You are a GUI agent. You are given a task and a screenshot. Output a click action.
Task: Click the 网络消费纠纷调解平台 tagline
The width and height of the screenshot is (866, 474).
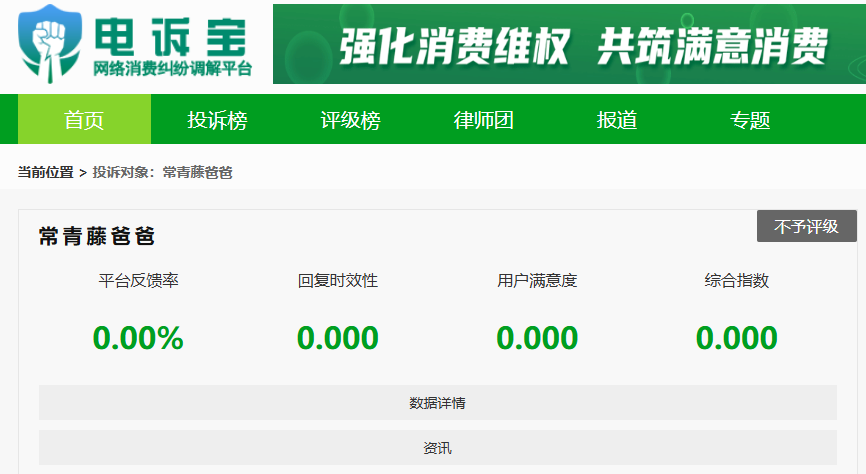tap(172, 69)
